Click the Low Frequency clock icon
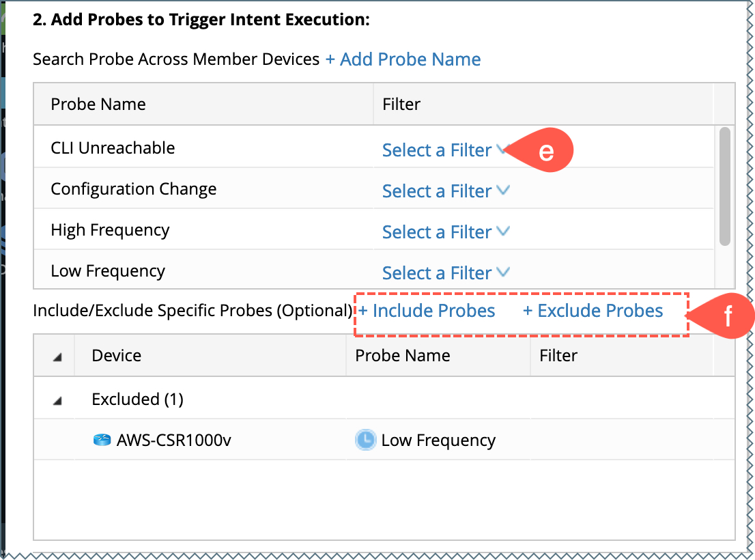This screenshot has height=560, width=755. (365, 440)
